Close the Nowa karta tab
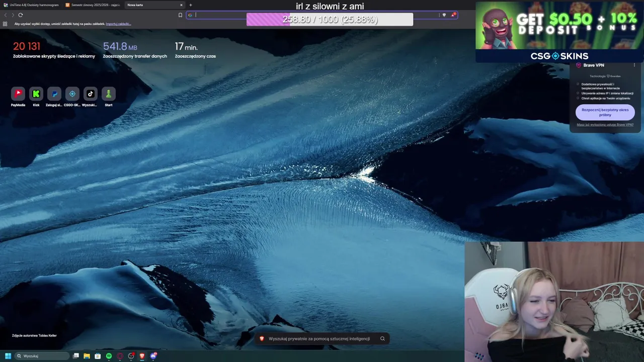644x362 pixels. (181, 5)
